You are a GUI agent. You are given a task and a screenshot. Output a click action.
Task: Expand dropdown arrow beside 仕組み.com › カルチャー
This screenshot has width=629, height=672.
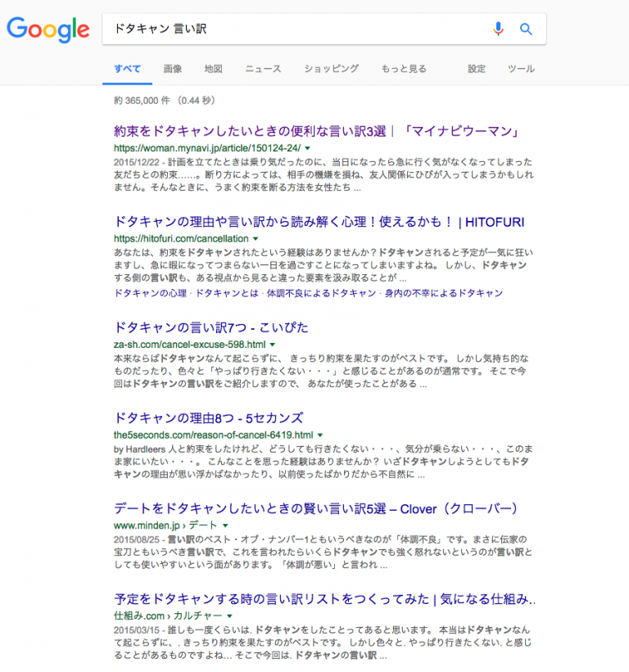coord(230,616)
